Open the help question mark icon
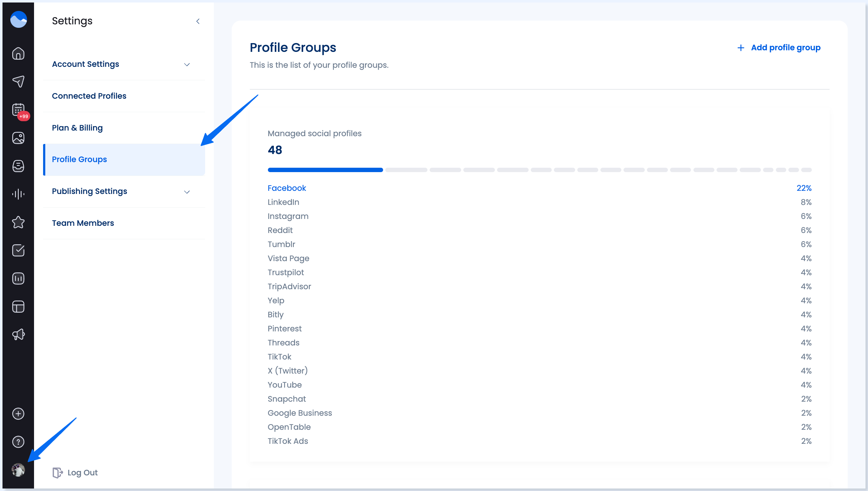The height and width of the screenshot is (491, 868). pyautogui.click(x=18, y=442)
